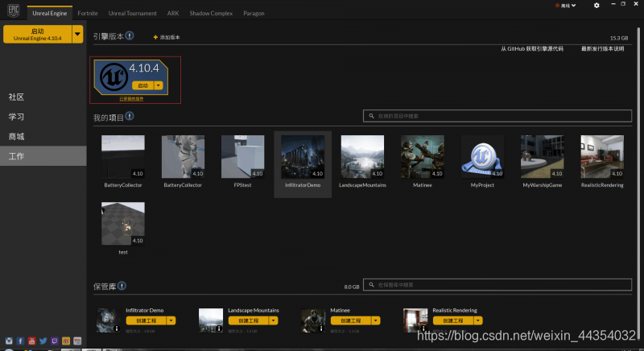Open 从 GitHub 获取引擎源代码 link
The height and width of the screenshot is (351, 644).
point(532,49)
